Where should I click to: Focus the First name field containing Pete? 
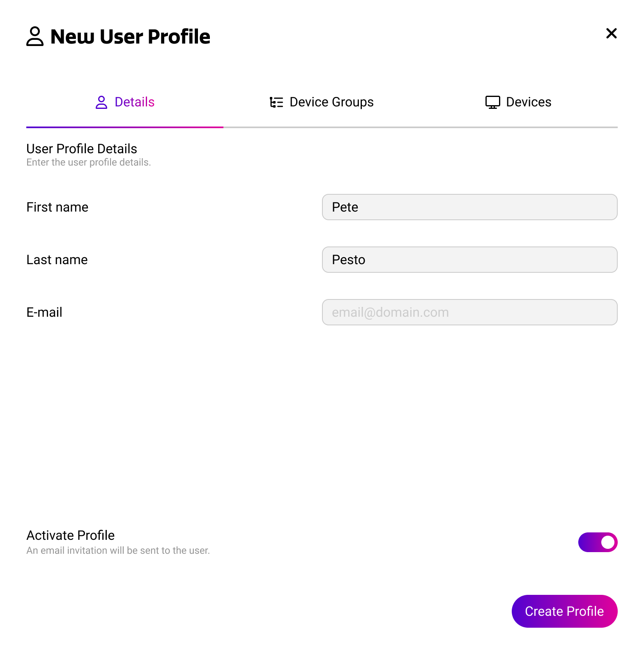pyautogui.click(x=469, y=207)
